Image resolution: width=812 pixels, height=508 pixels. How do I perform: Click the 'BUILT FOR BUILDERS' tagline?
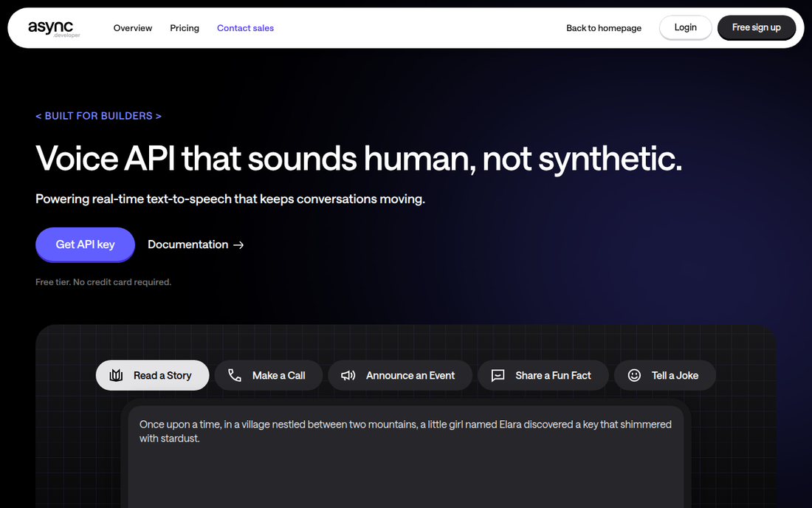click(x=98, y=116)
